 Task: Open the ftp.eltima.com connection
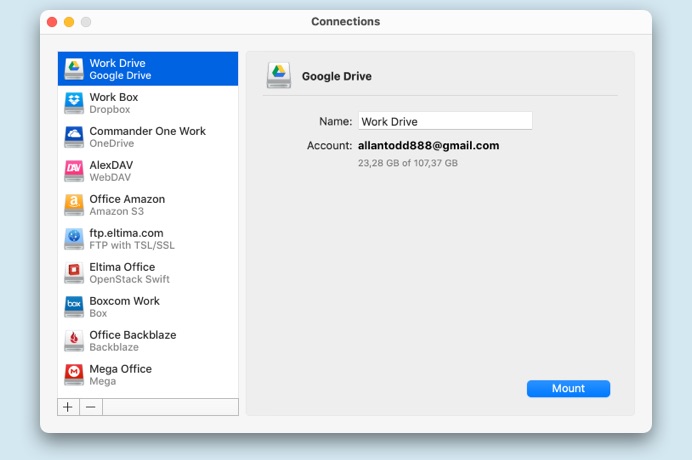148,239
